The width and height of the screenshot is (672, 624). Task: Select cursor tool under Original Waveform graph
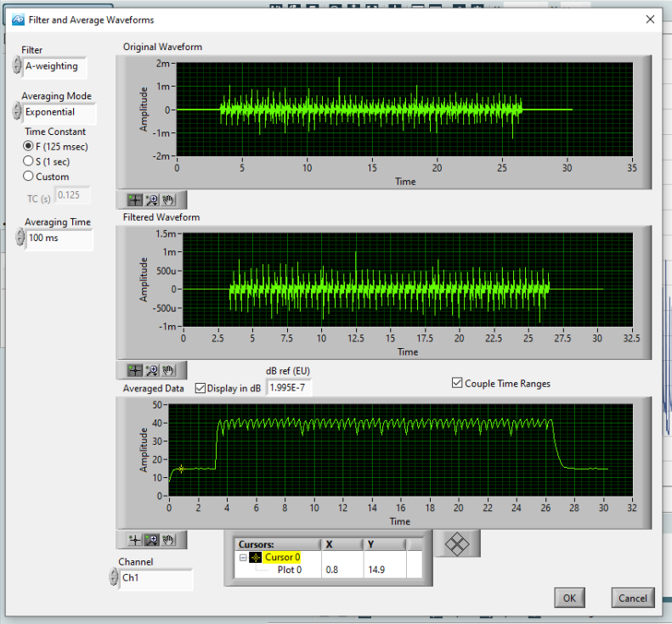pos(135,200)
